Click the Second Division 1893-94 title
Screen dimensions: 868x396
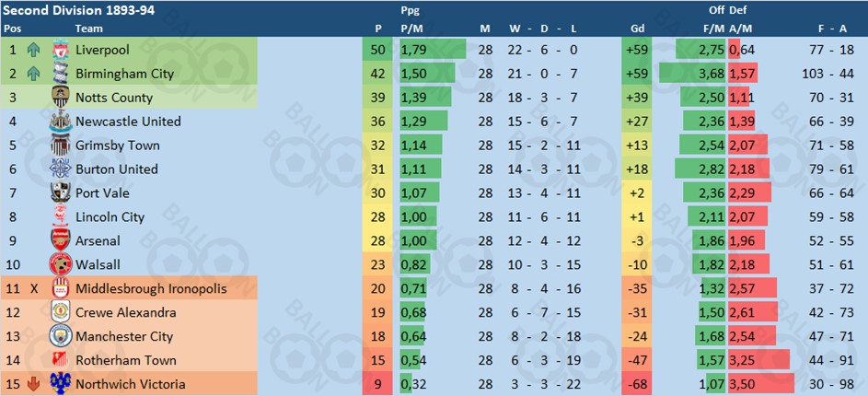pos(79,10)
